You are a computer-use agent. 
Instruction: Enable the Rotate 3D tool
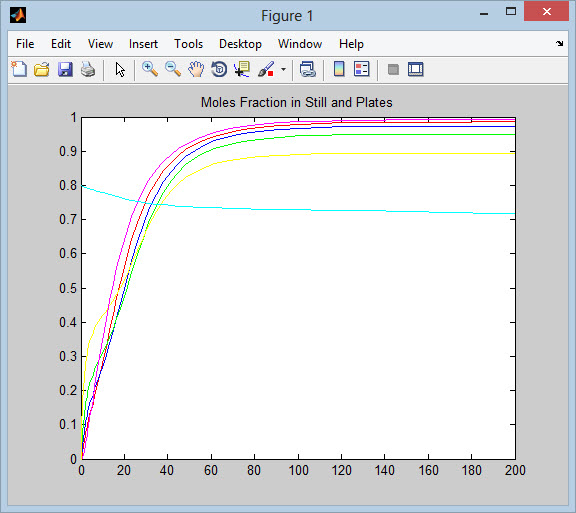[x=219, y=69]
